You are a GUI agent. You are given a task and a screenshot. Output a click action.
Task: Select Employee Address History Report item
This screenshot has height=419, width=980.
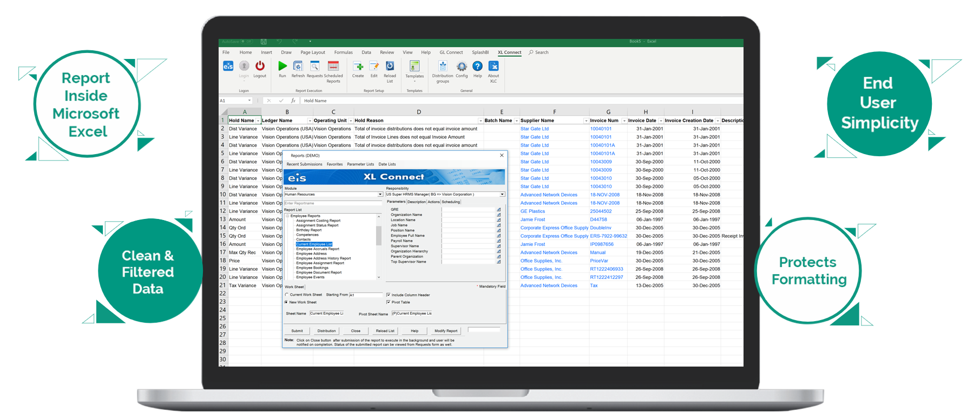(x=324, y=258)
